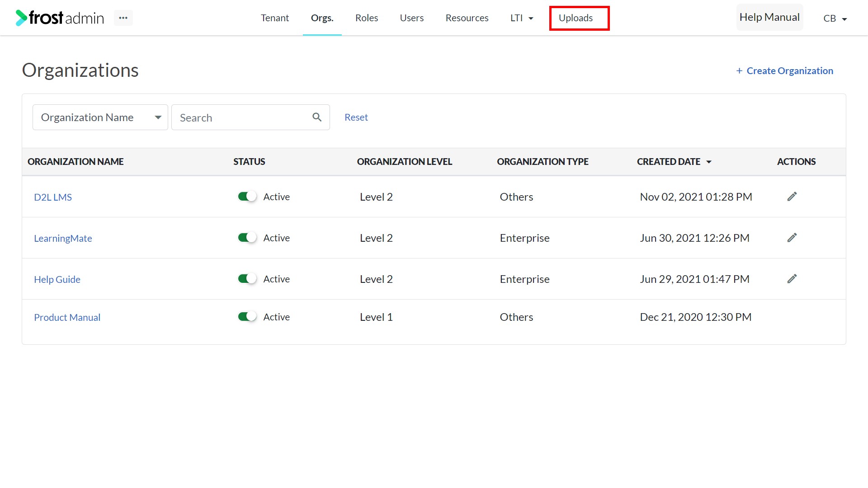Click the 'Others' type cell for Product Manual
The image size is (868, 488).
[x=516, y=317]
